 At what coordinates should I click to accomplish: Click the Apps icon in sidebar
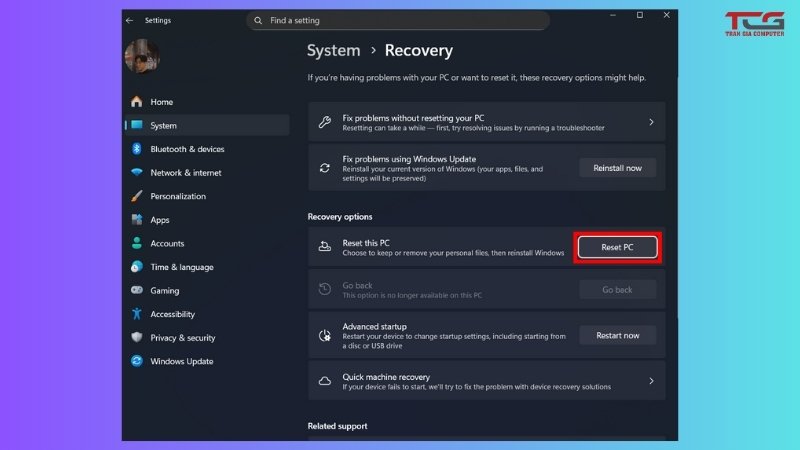point(137,219)
